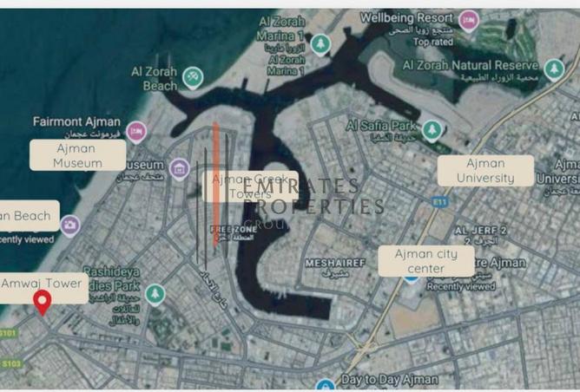Click the MESHAIREF district label
The image size is (580, 392).
click(335, 263)
